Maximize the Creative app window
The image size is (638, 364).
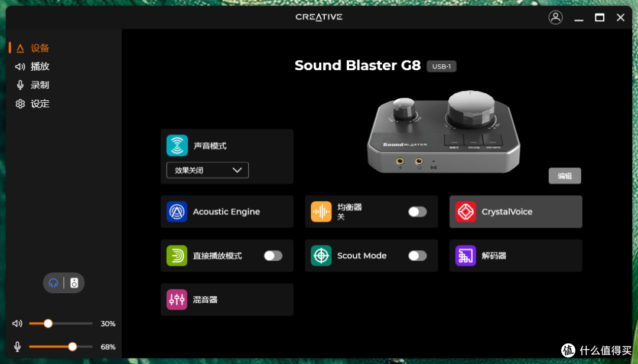click(x=600, y=18)
